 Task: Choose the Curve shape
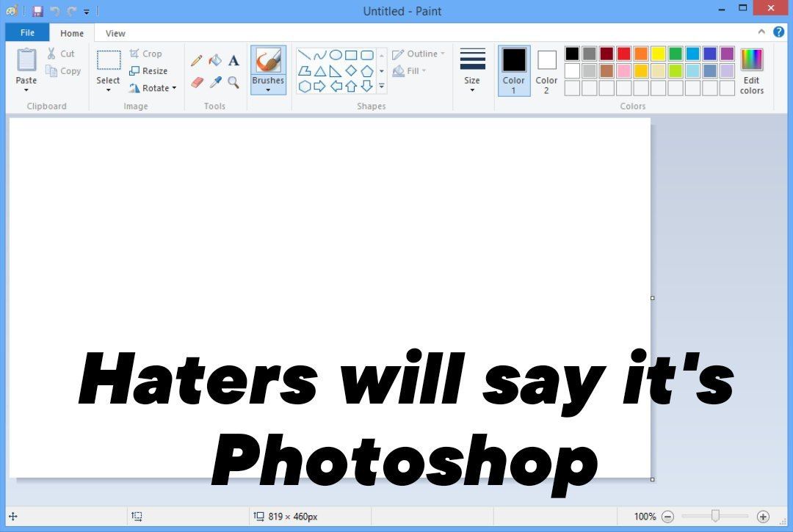(319, 55)
